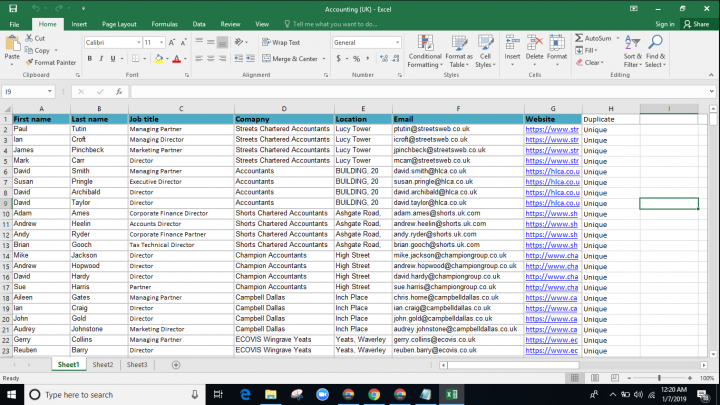This screenshot has width=720, height=405.
Task: Click the Increase Indent icon
Action: (250, 58)
